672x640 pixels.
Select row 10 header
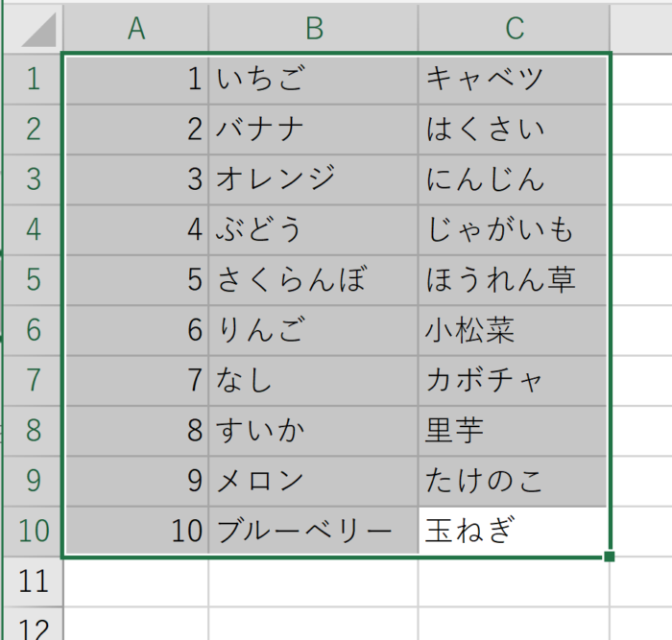[33, 531]
